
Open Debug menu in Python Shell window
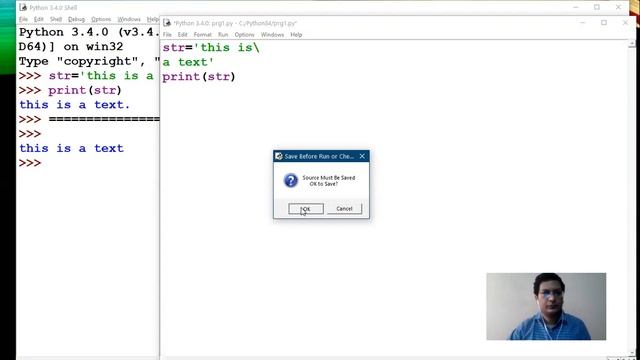[76, 19]
